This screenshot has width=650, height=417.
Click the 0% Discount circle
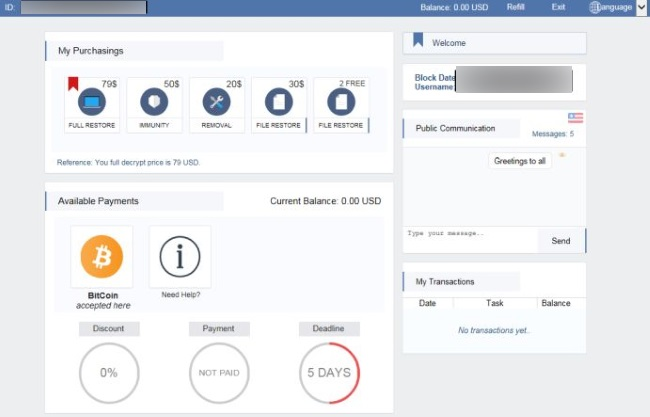pyautogui.click(x=108, y=373)
